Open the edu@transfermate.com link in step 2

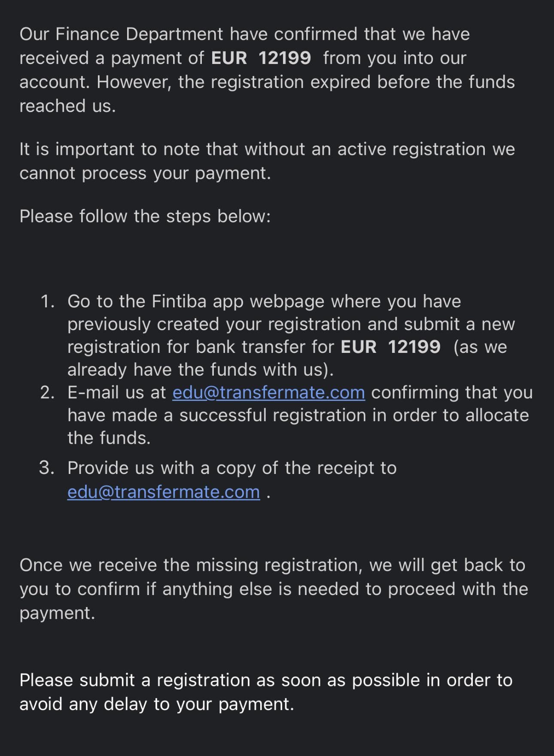[269, 393]
